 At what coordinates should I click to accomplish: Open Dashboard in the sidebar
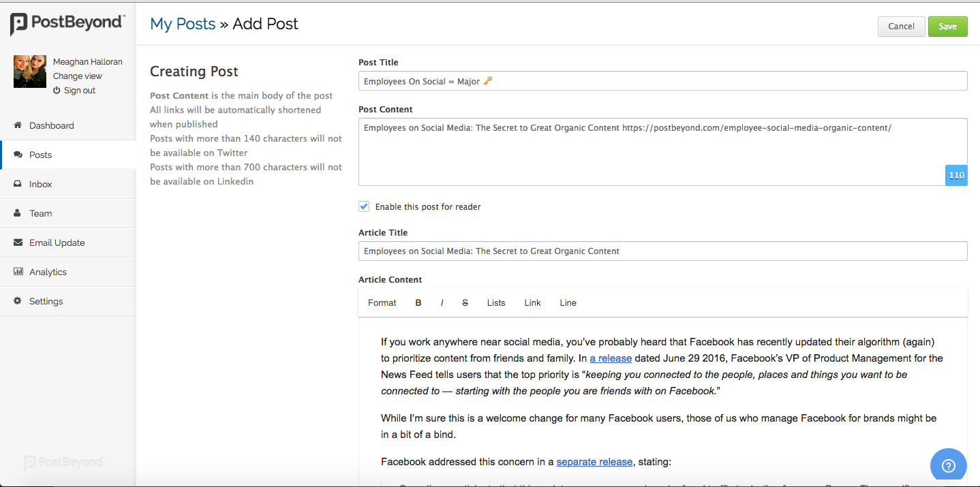tap(68, 125)
